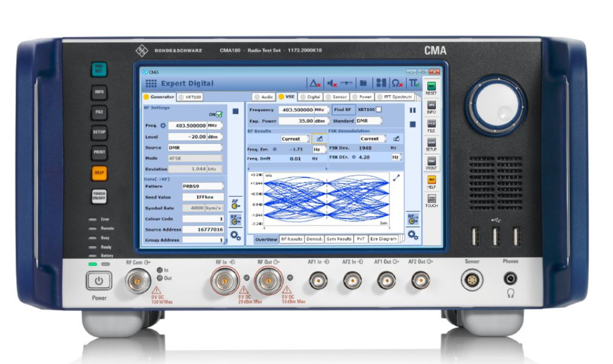Toggle the Audio measurement tab indicator
Viewport: 613px width, 364px height.
coord(257,97)
